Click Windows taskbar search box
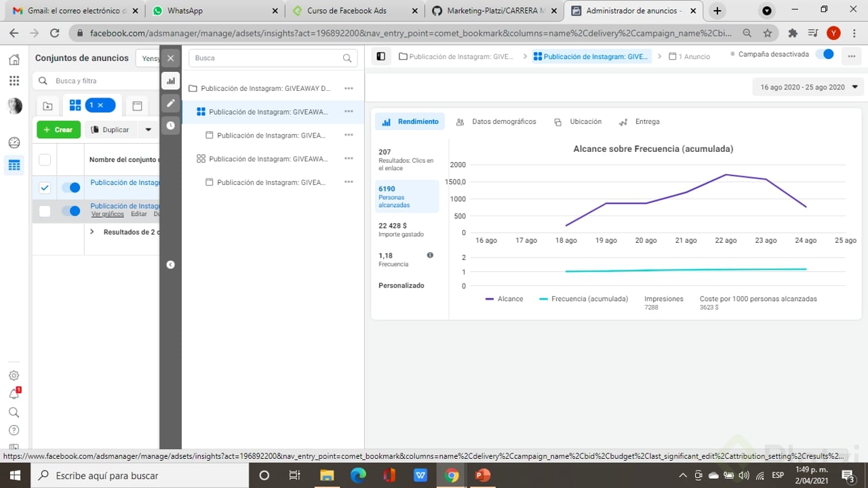The width and height of the screenshot is (868, 488). pyautogui.click(x=139, y=475)
